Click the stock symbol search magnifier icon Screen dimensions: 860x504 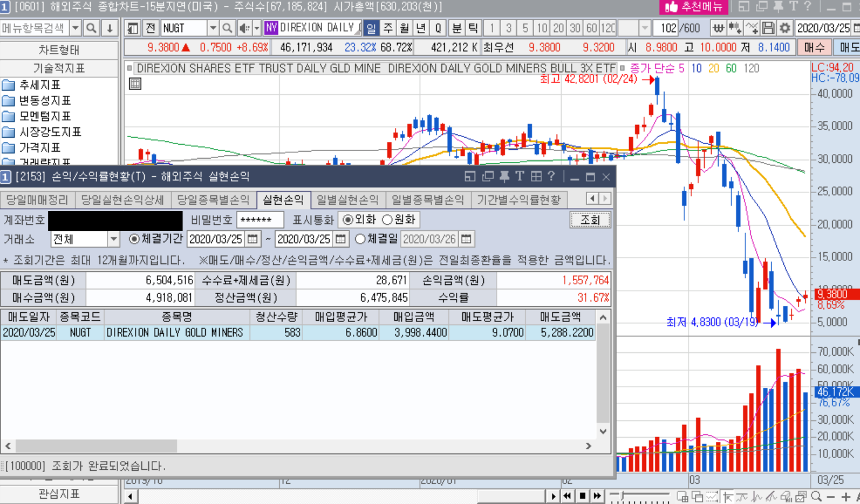(227, 28)
